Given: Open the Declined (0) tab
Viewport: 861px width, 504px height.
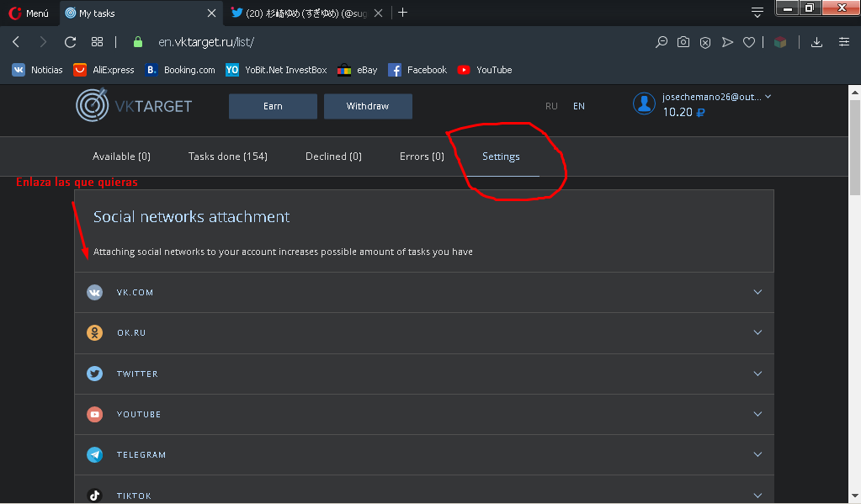Looking at the screenshot, I should point(333,157).
